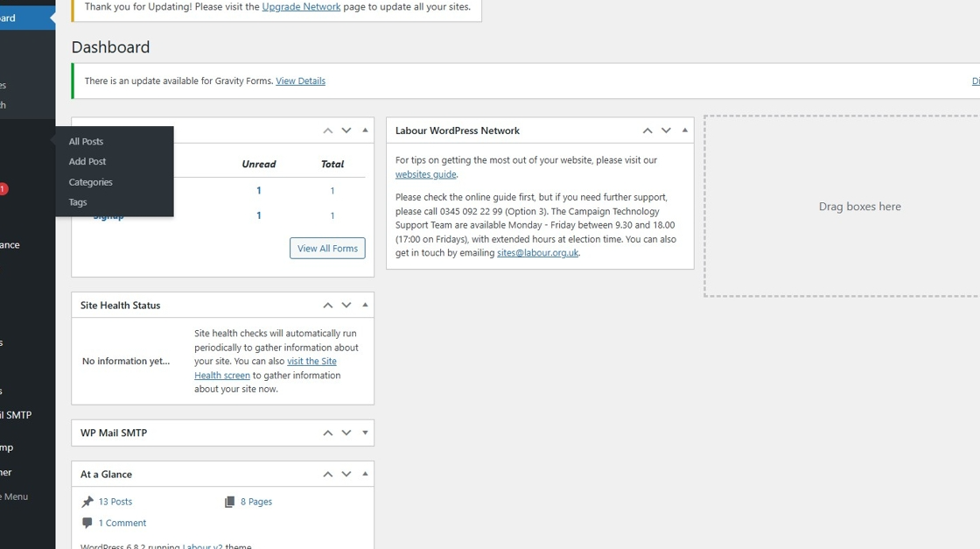Click the At a Glance widget title
This screenshot has height=549, width=980.
tap(106, 475)
